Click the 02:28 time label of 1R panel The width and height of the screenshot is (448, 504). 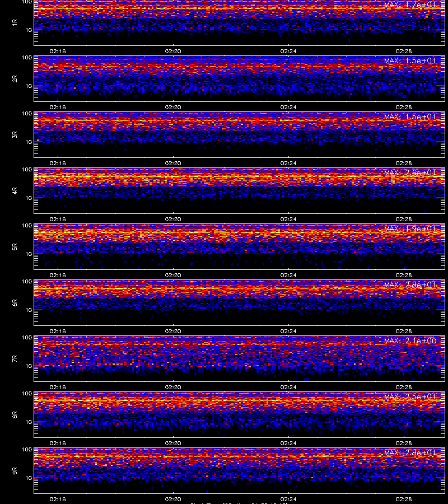404,51
